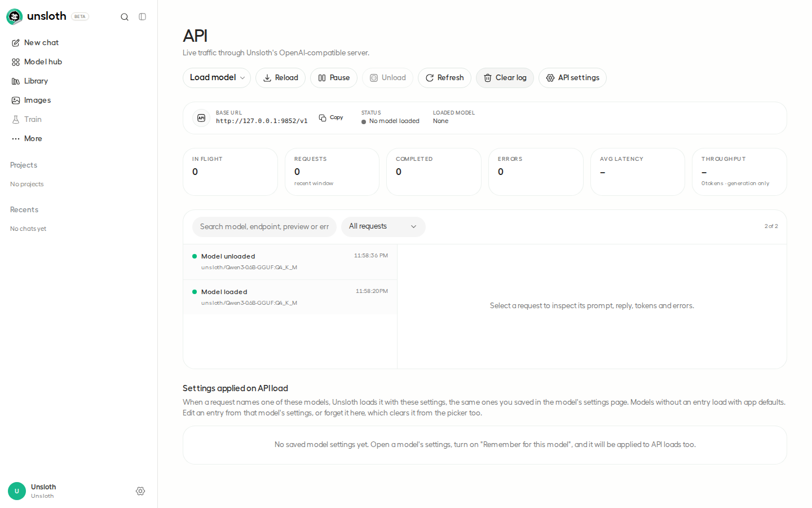Open the search magnifier icon
812x508 pixels.
pos(125,17)
